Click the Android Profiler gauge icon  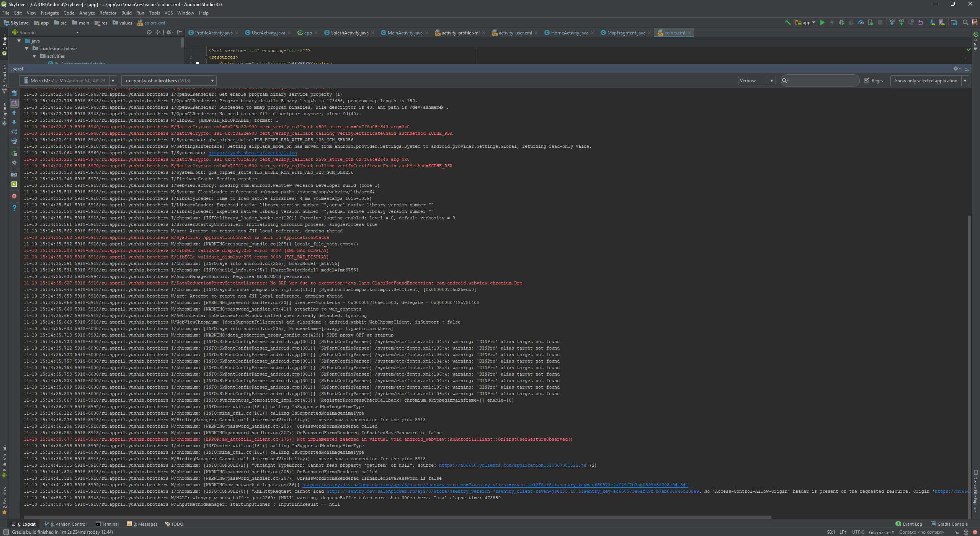861,23
